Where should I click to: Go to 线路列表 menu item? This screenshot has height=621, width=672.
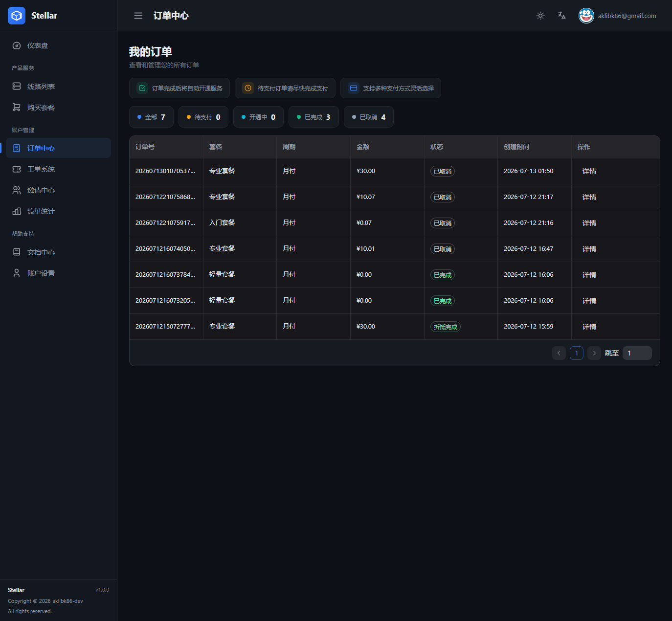tap(58, 86)
